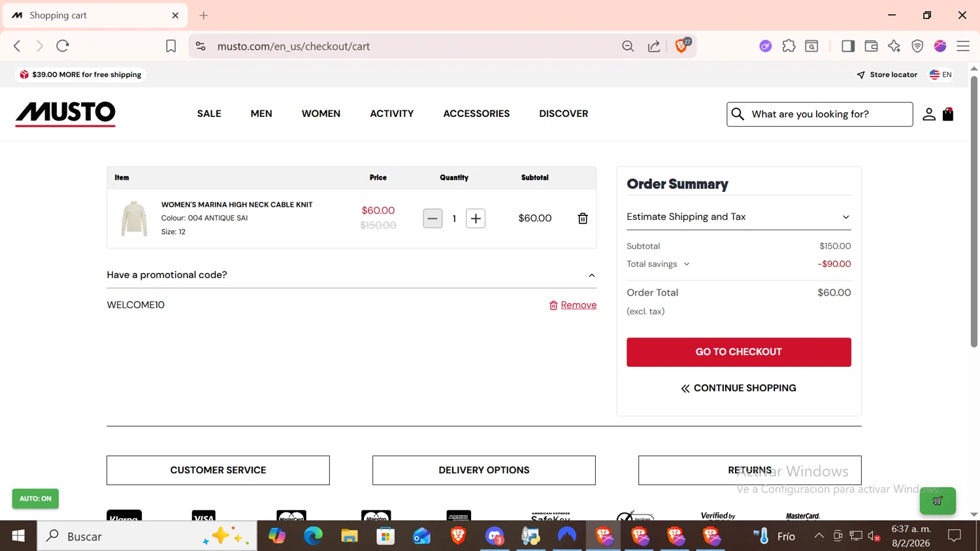Click GO TO CHECKOUT button

738,352
